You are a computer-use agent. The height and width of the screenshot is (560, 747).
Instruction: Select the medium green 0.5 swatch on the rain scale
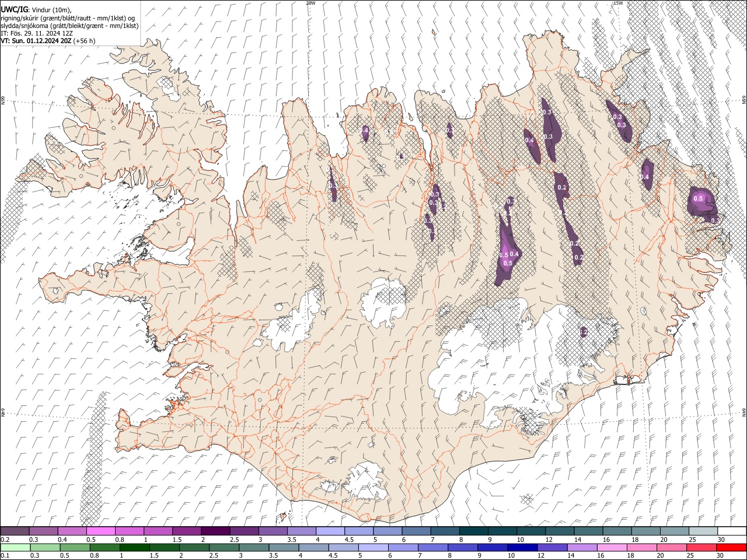tap(75, 547)
